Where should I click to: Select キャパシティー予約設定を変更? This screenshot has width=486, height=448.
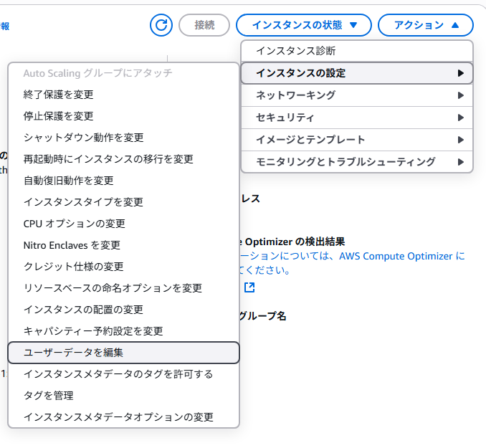[124, 331]
